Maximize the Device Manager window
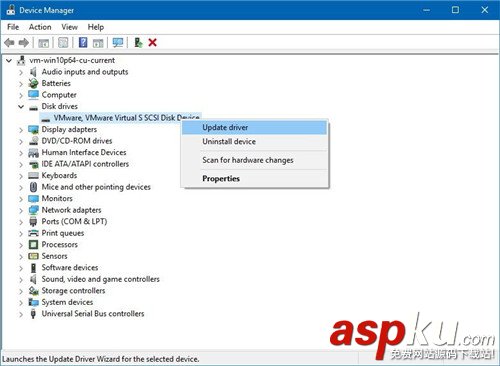The height and width of the screenshot is (366, 500). point(455,10)
